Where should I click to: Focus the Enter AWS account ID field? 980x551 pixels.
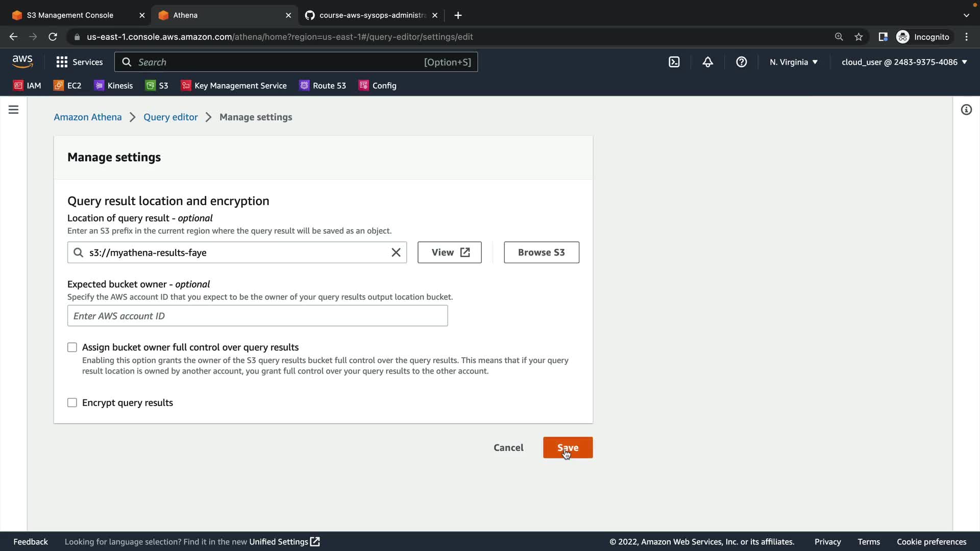coord(257,316)
